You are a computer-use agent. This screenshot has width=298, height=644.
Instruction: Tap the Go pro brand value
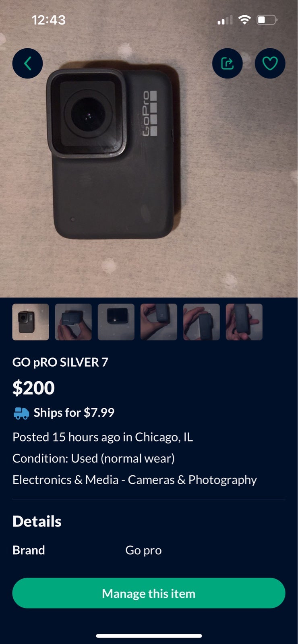(143, 550)
